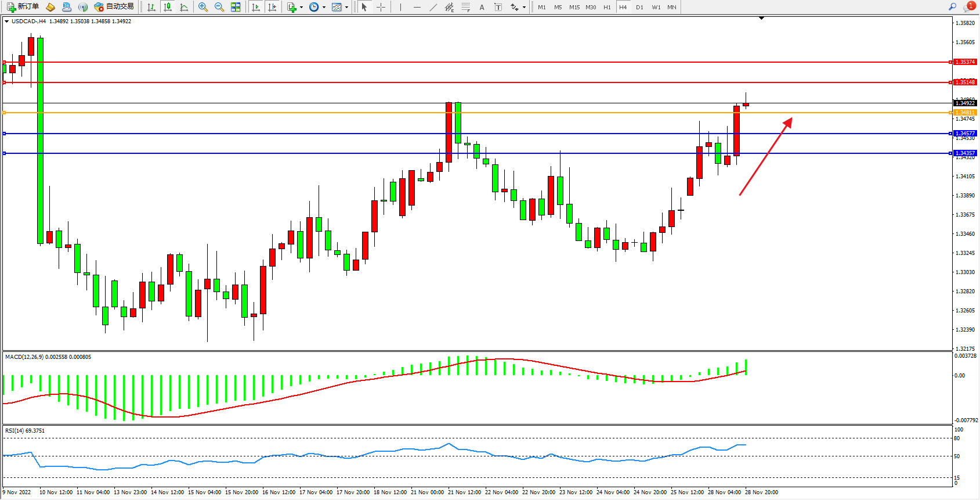Viewport: 980px width, 500px height.
Task: Select the crosshair tool
Action: 381,7
